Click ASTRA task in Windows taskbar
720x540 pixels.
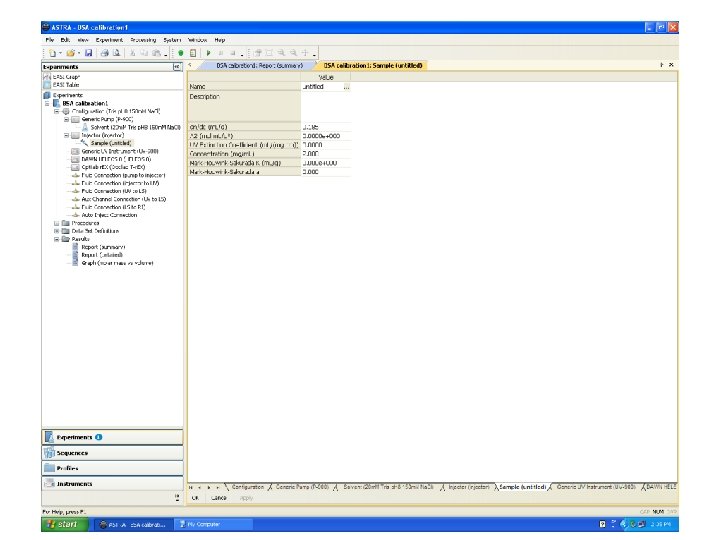(133, 524)
